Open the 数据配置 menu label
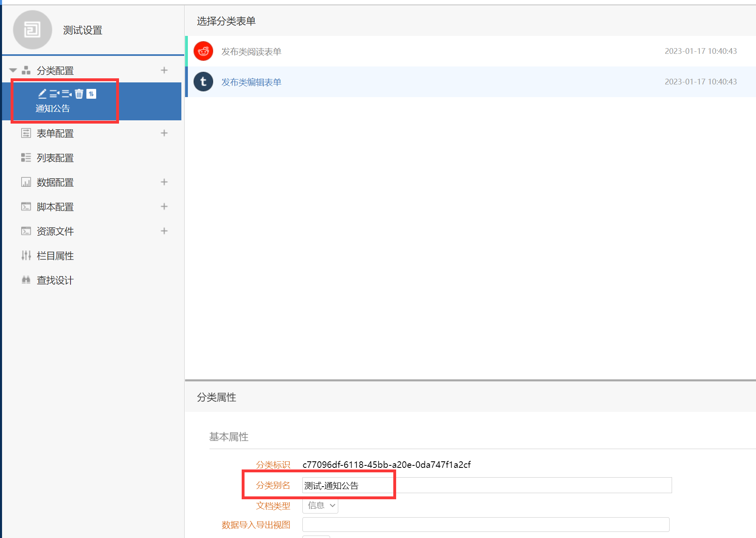This screenshot has width=756, height=538. pyautogui.click(x=55, y=182)
